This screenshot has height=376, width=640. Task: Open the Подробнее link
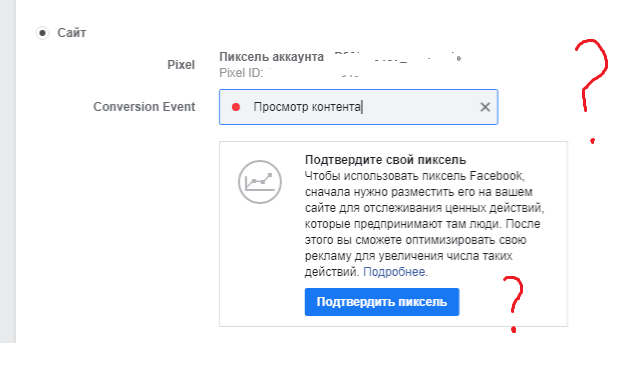click(x=394, y=271)
